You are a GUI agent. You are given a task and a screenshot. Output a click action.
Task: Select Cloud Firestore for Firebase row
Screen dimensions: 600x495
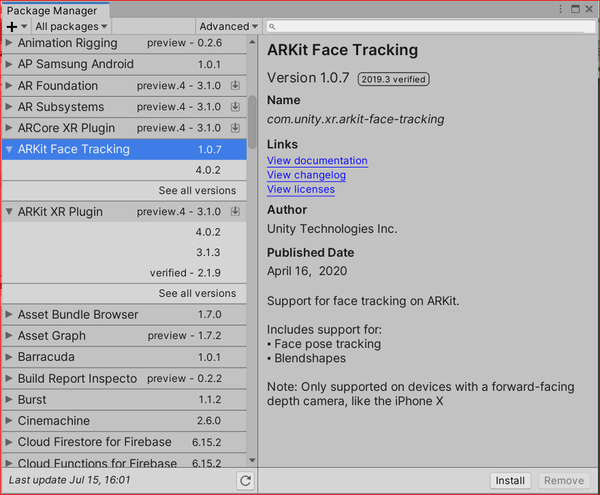coord(124,442)
